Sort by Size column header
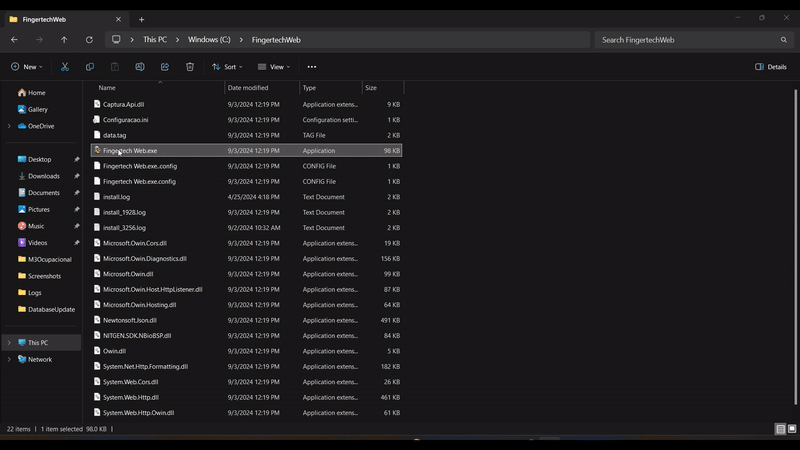The width and height of the screenshot is (800, 450). click(x=383, y=88)
